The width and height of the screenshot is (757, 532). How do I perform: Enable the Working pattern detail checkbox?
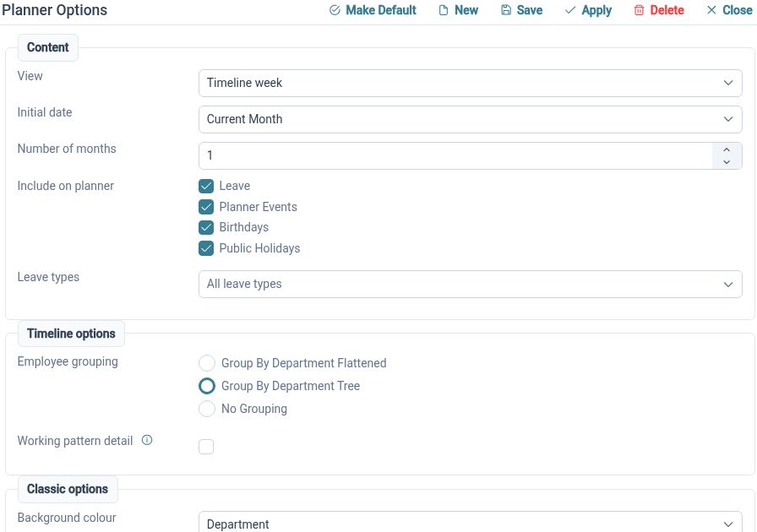(206, 447)
